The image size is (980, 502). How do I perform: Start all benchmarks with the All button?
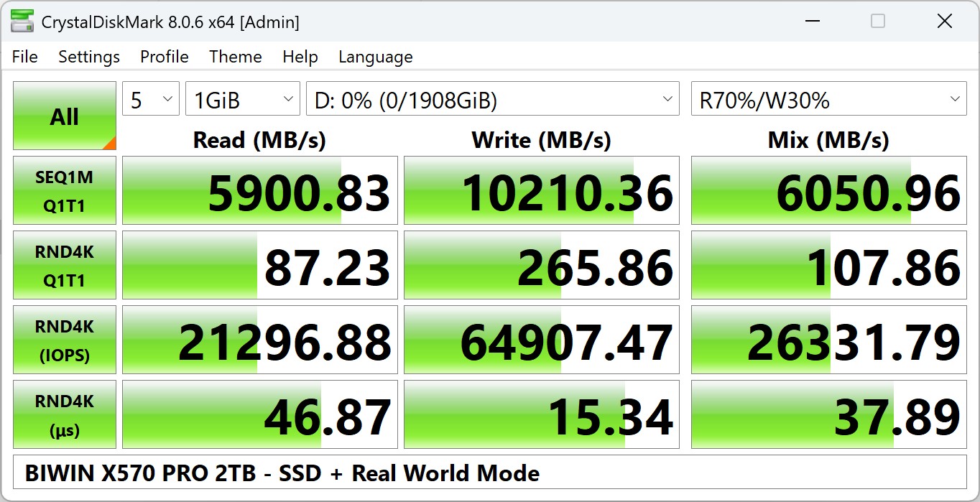pos(65,116)
